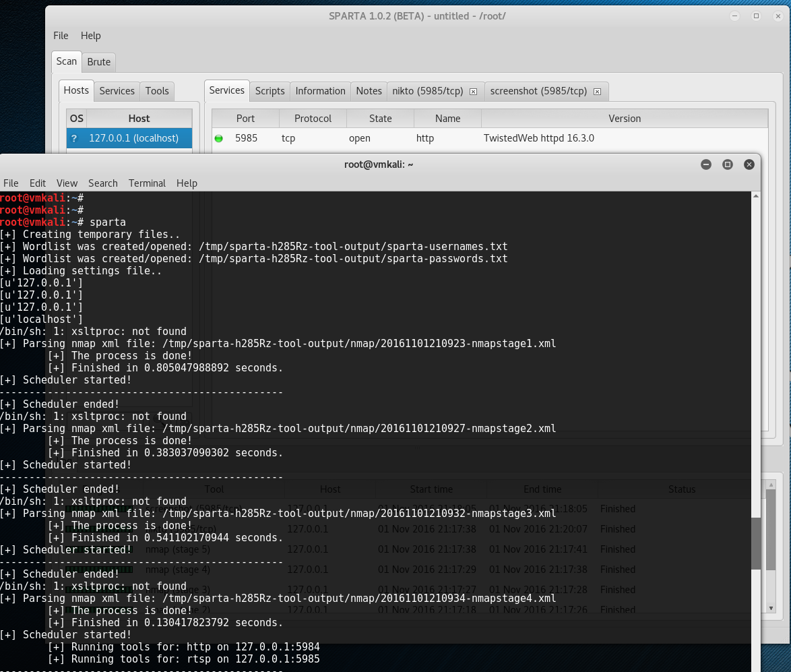
Task: Switch to the Brute tab
Action: [99, 62]
